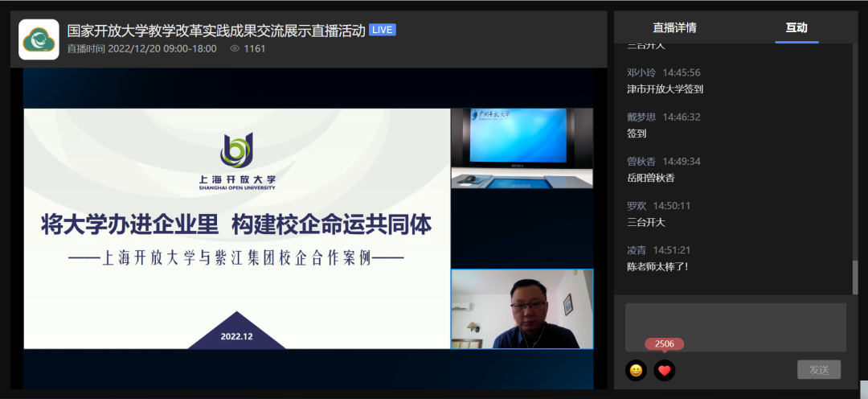Select the speaker webcam video thumbnail
The width and height of the screenshot is (868, 399).
tap(522, 309)
